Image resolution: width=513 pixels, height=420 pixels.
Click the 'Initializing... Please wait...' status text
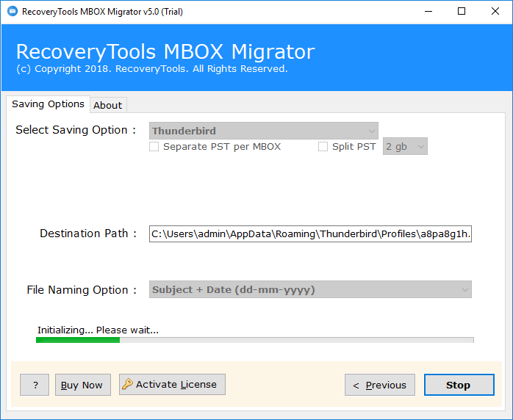(98, 330)
